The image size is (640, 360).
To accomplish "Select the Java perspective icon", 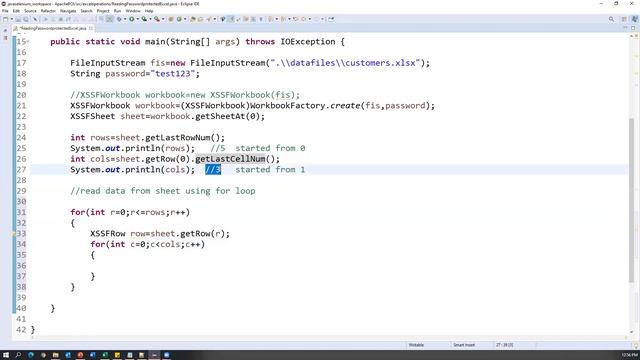I will [x=634, y=19].
